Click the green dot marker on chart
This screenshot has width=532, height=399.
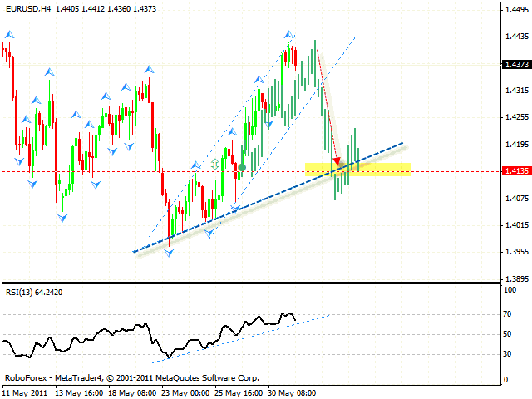click(x=242, y=168)
